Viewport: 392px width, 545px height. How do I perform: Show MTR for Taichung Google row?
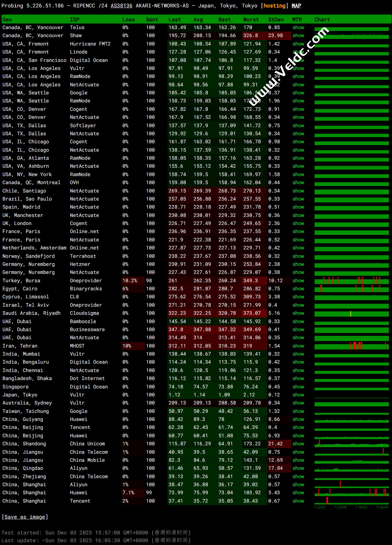(x=298, y=411)
